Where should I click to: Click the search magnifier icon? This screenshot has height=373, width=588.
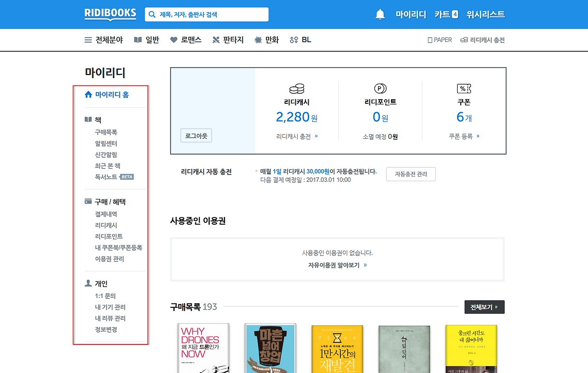[152, 14]
